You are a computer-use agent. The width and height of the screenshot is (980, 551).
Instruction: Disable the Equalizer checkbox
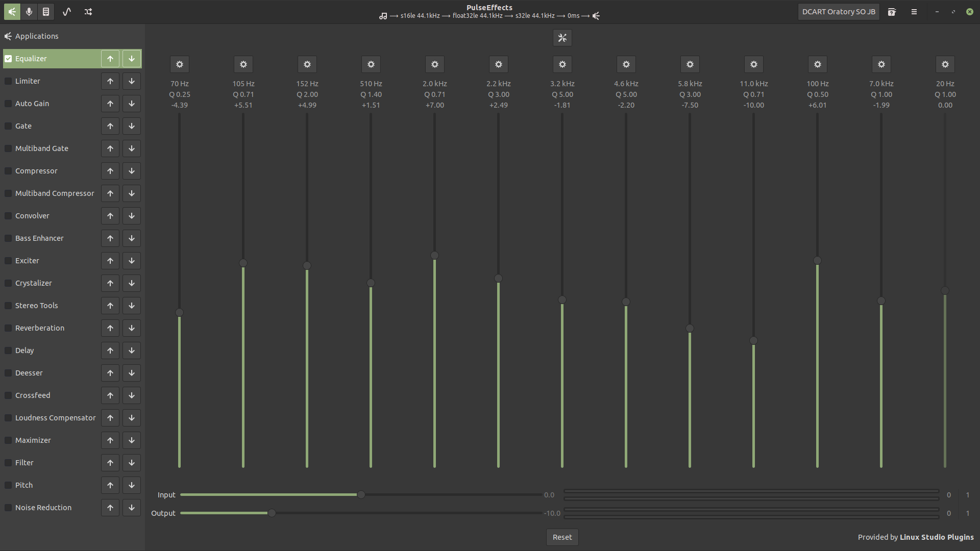click(8, 59)
